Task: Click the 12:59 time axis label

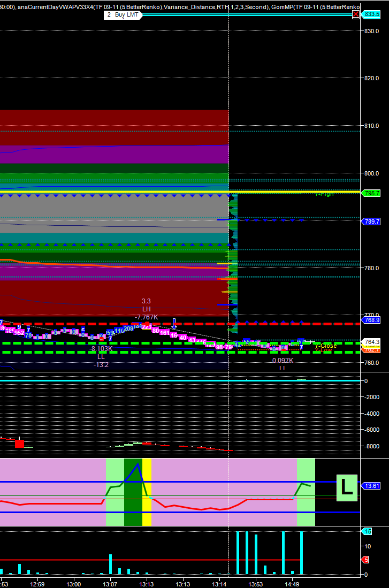Action: [x=37, y=584]
